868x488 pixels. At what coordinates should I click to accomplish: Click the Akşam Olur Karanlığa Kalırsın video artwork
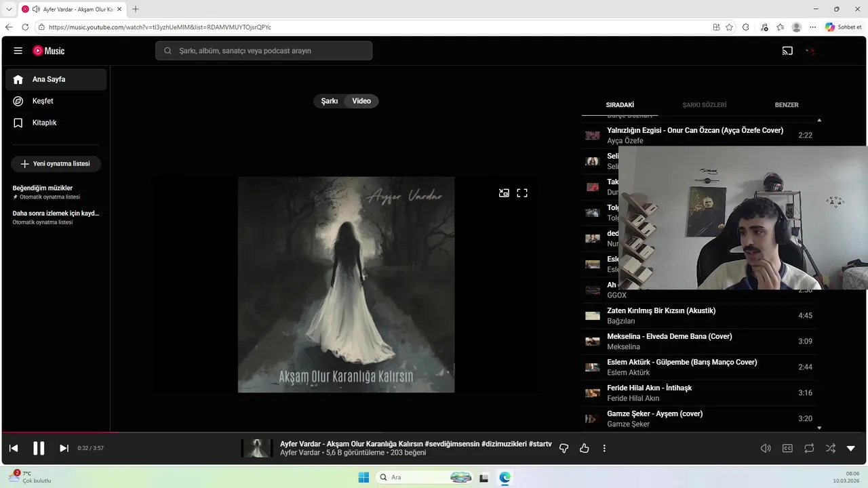[x=346, y=285]
